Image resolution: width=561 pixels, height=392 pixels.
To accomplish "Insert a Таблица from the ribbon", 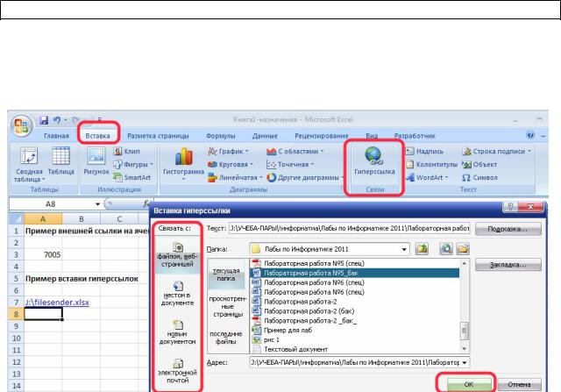I will (60, 161).
